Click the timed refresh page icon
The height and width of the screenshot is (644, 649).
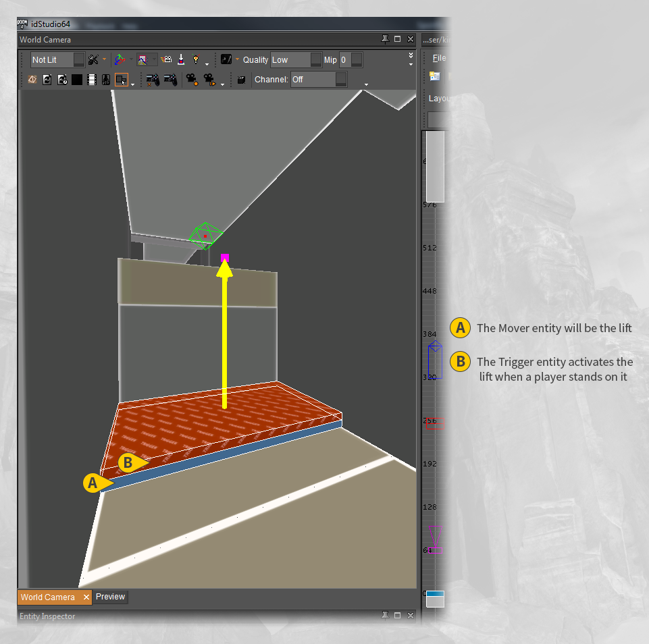coord(62,80)
